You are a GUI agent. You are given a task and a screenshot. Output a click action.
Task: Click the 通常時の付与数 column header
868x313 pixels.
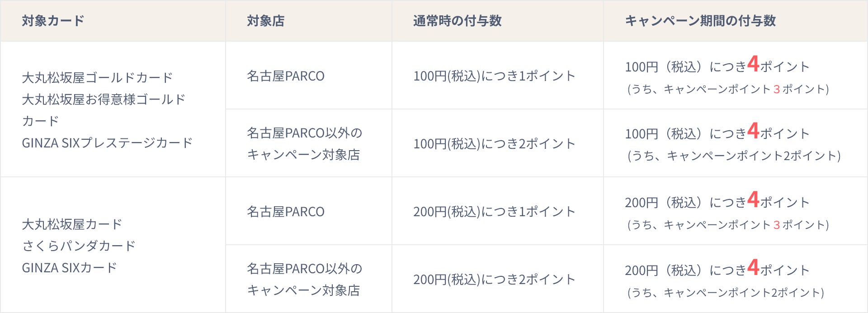click(457, 21)
